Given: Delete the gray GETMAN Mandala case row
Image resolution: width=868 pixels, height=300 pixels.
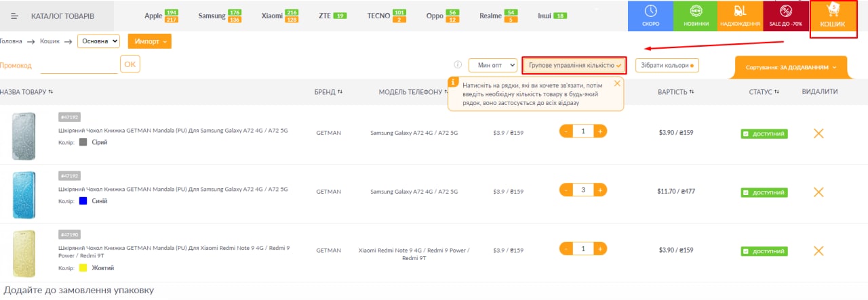Looking at the screenshot, I should (x=818, y=133).
